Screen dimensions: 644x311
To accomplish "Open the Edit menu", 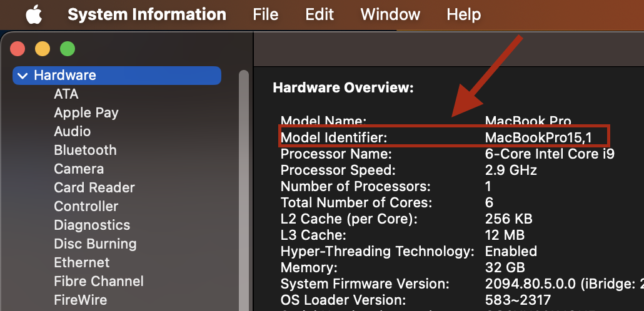I will pos(319,15).
